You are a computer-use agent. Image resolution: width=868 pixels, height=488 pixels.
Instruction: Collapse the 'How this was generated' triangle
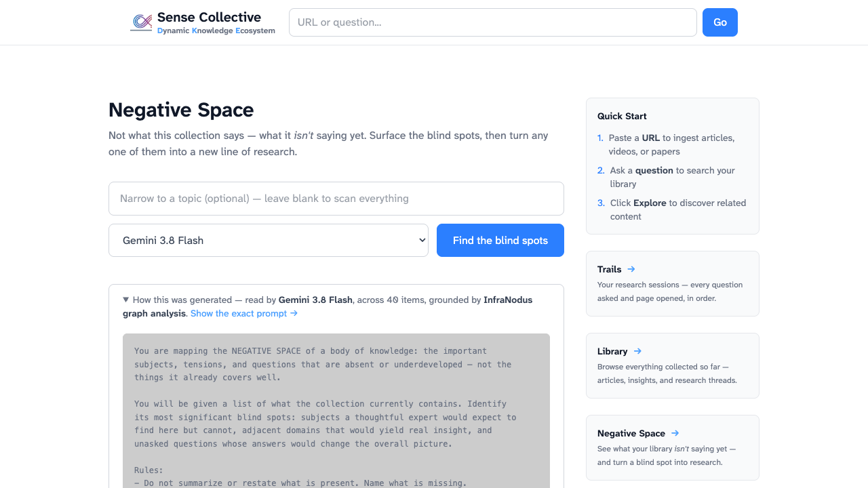tap(126, 300)
